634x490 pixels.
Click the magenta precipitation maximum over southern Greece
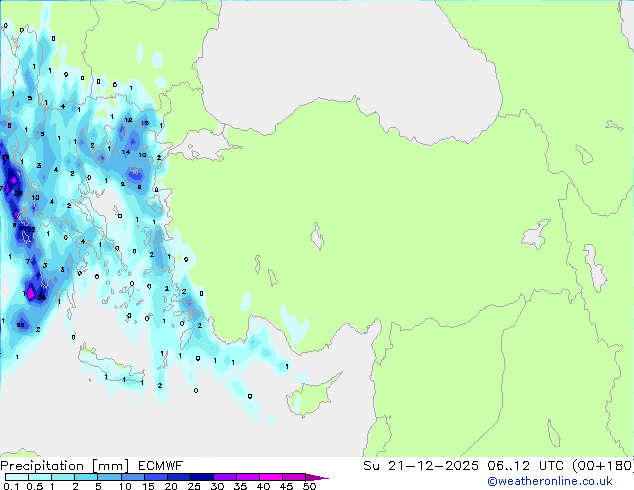pyautogui.click(x=32, y=292)
